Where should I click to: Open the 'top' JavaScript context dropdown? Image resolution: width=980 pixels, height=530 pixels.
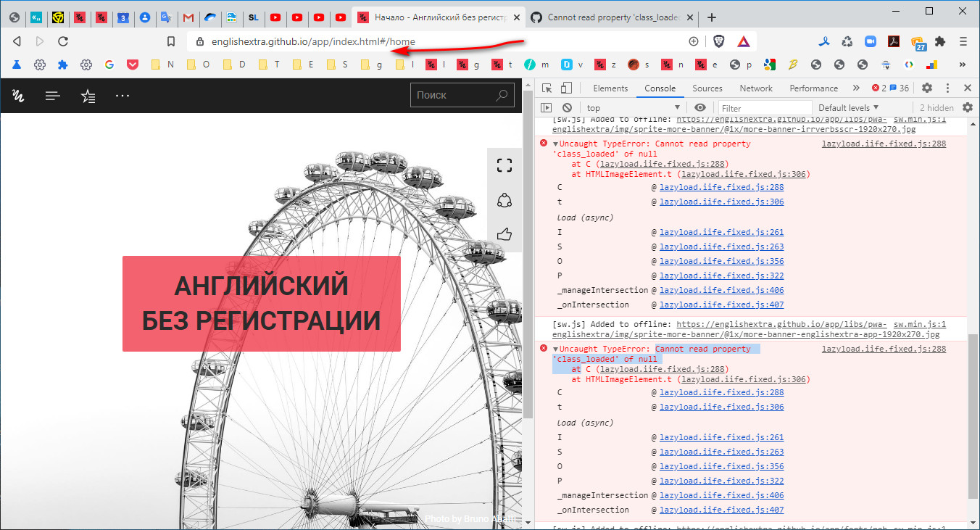click(x=632, y=108)
